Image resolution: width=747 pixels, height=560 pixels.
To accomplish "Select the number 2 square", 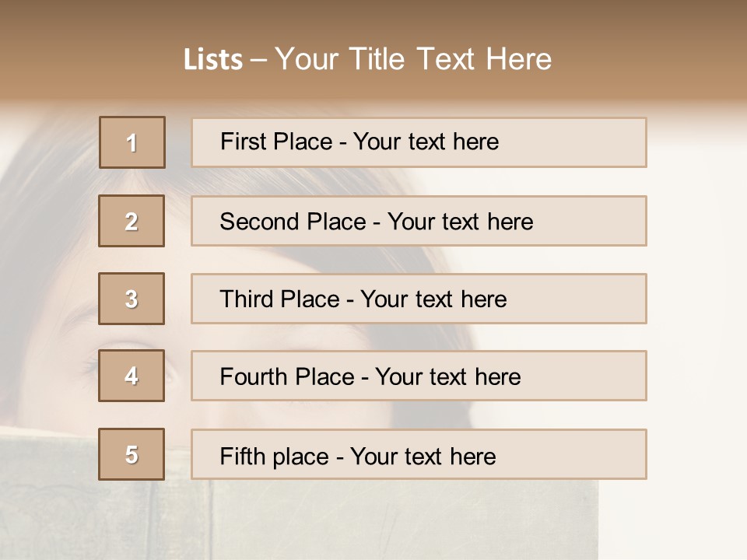I will 132,221.
